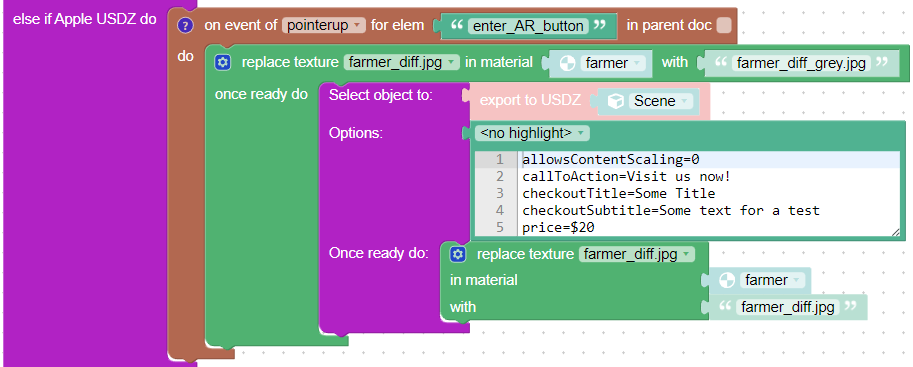Toggle the 'in parent doc' checkbox
Viewport: 913px width, 367px height.
(724, 26)
